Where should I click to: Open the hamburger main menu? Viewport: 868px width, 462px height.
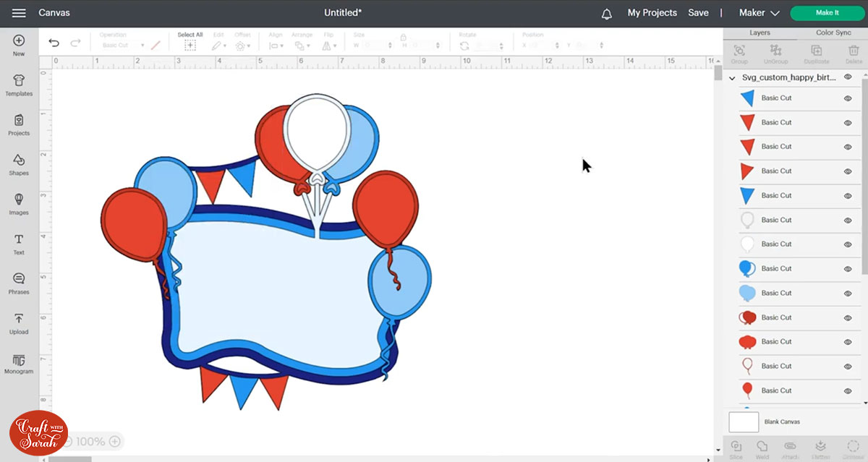pos(19,13)
